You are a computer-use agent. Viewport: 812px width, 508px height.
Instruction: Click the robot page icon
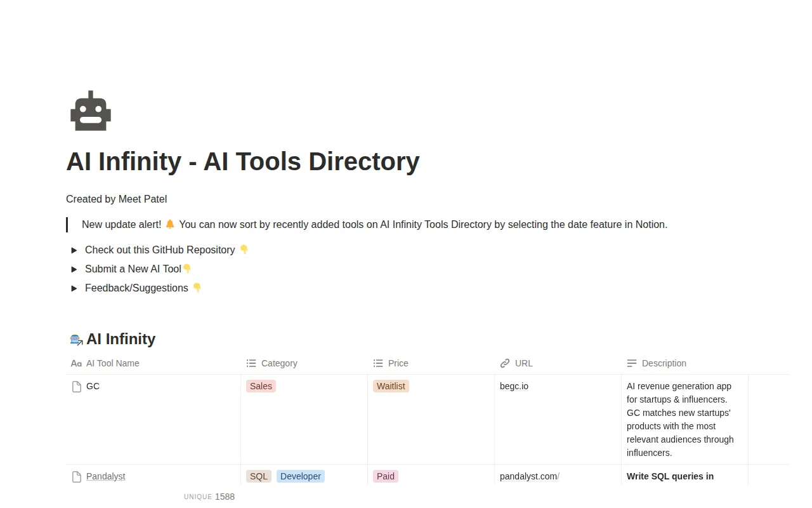click(91, 111)
